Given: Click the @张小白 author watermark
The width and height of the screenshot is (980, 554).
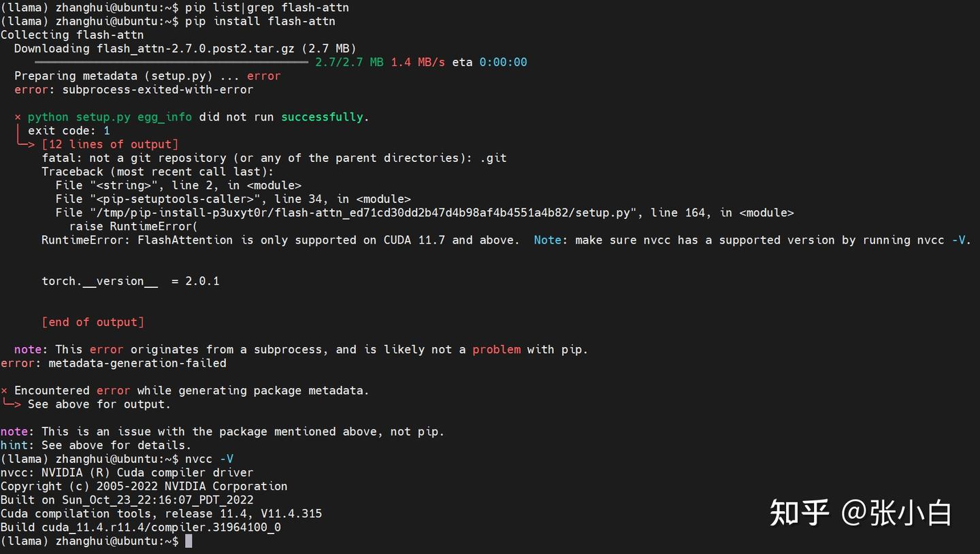Looking at the screenshot, I should (x=896, y=512).
